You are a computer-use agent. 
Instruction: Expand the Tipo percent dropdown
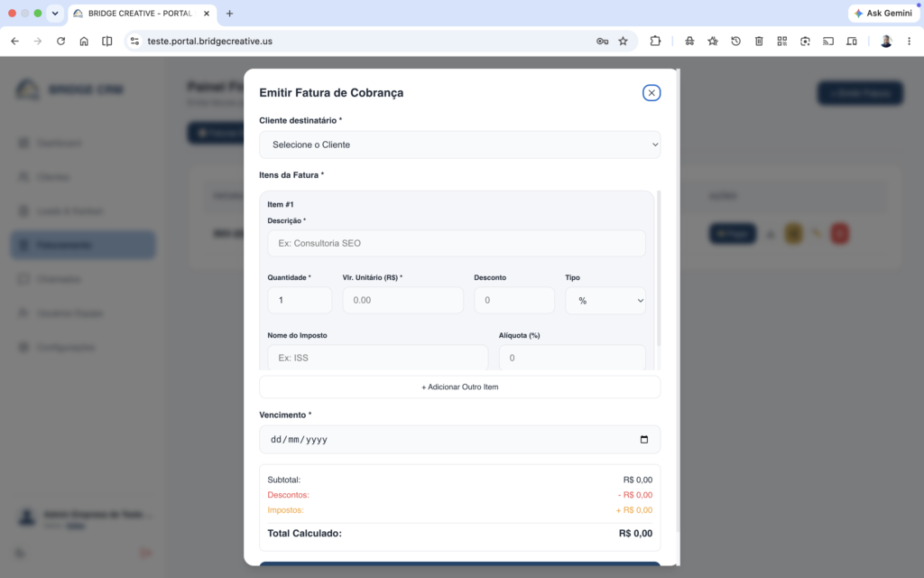point(605,301)
